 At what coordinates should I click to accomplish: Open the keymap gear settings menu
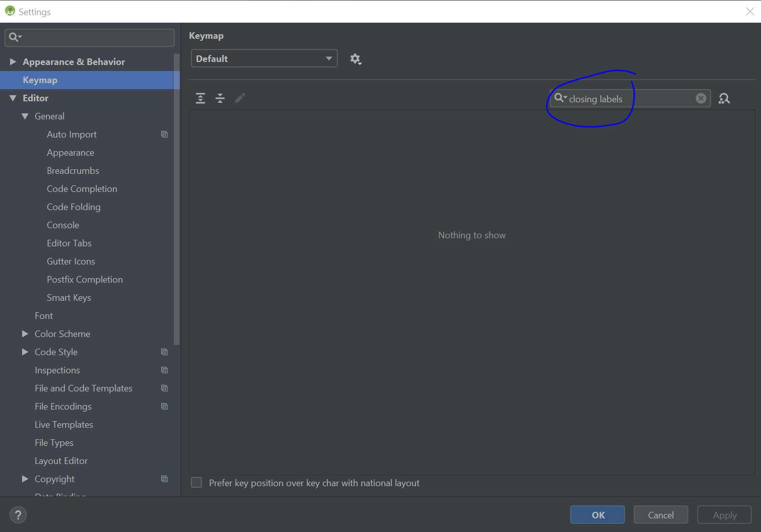(x=356, y=59)
